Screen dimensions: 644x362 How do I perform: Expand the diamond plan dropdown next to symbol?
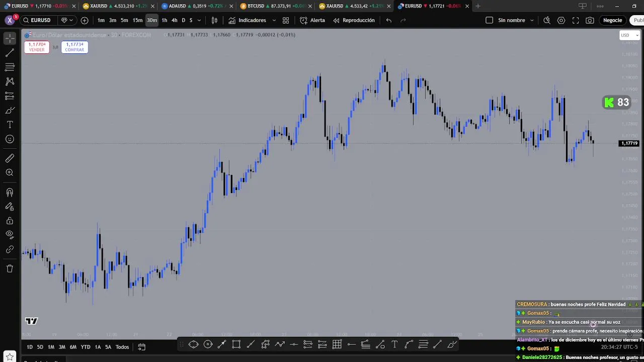point(67,20)
